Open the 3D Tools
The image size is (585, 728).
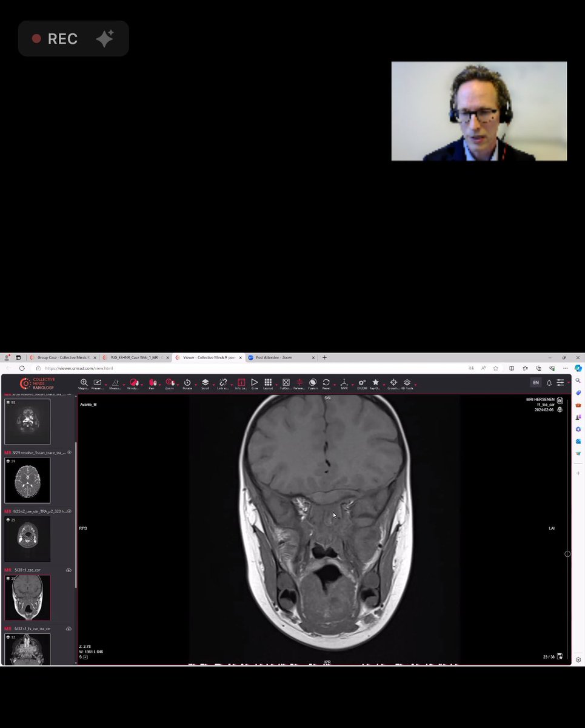(407, 384)
